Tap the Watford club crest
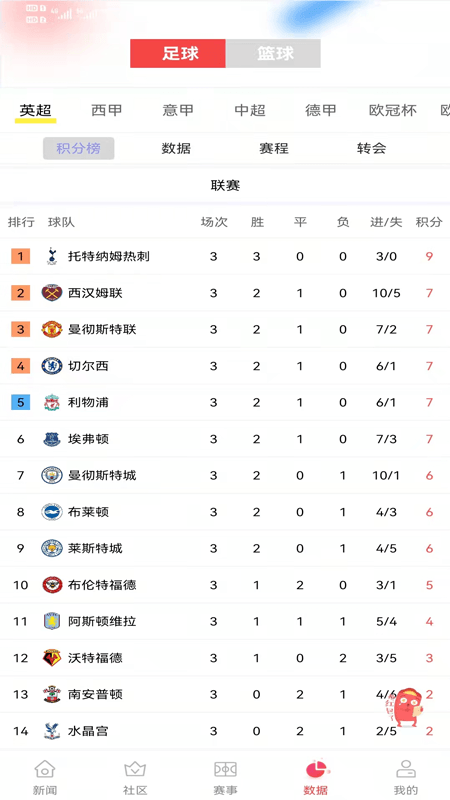Screen dimensions: 450x800 [52, 658]
